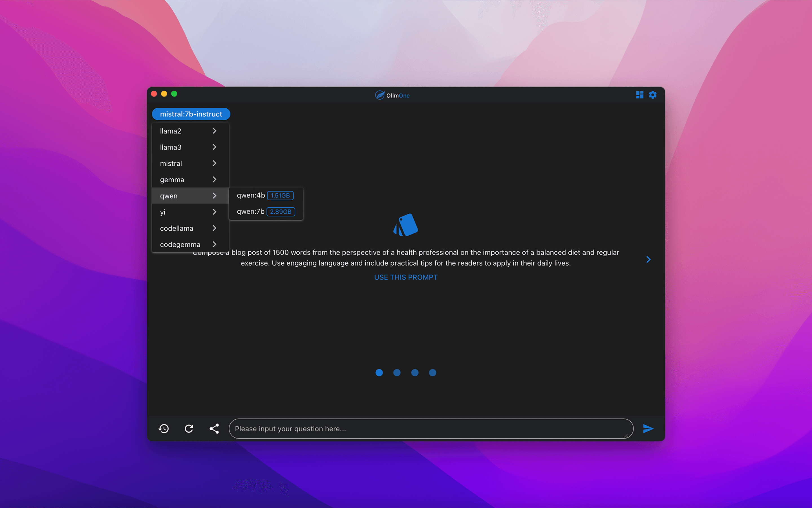Open the settings gear icon
The width and height of the screenshot is (812, 508).
652,95
